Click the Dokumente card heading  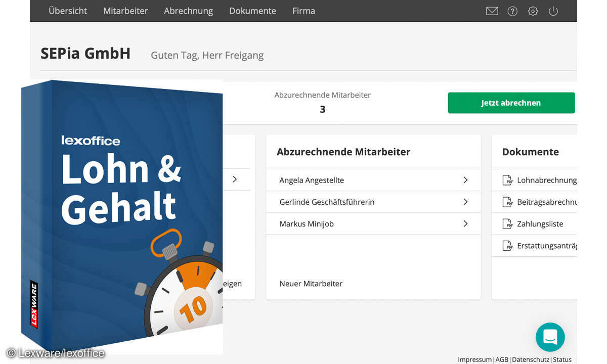[530, 152]
